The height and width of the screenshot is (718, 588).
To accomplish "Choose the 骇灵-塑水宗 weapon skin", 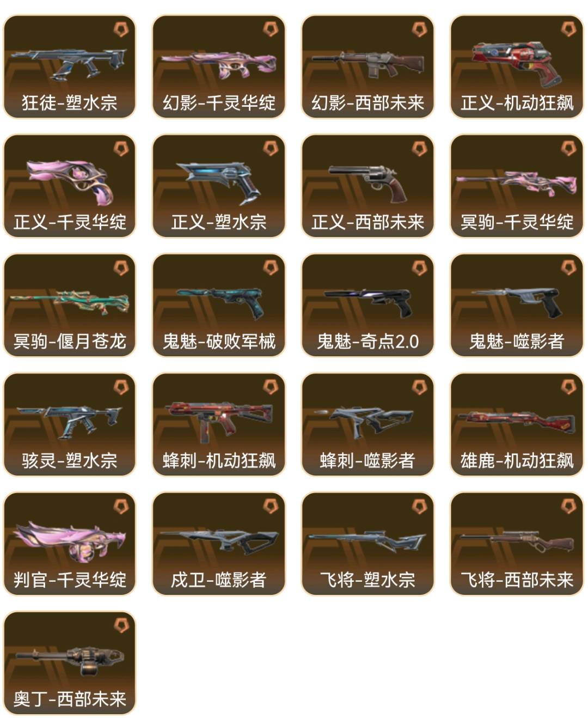I will click(x=70, y=424).
